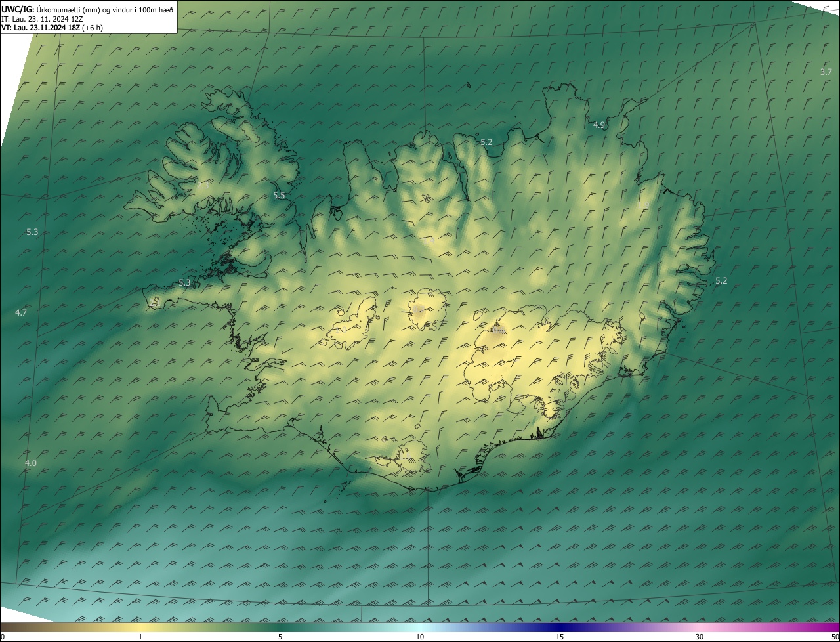The image size is (840, 642).
Task: Click the 5.2 value off Iceland's east coast
Action: coord(721,280)
